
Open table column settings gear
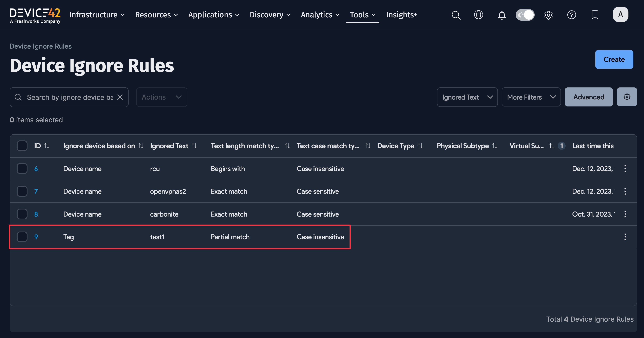(627, 97)
